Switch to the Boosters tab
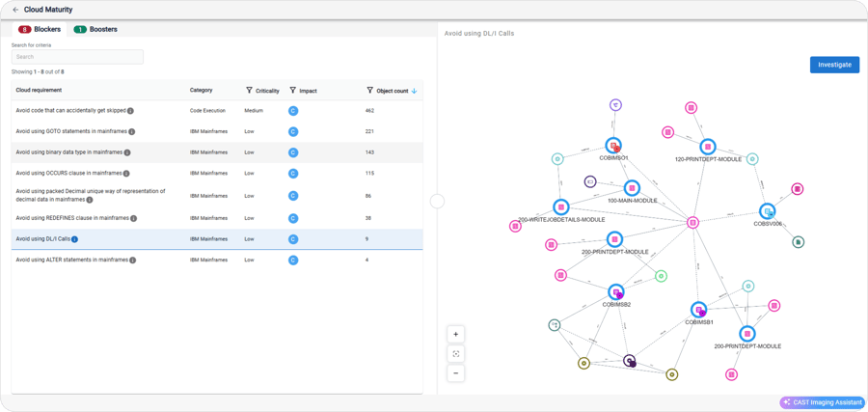 (x=96, y=29)
